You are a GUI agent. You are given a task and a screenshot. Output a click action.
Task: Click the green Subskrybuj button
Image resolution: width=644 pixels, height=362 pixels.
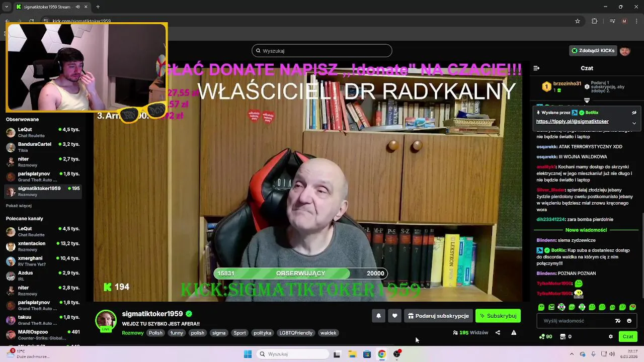pyautogui.click(x=498, y=316)
